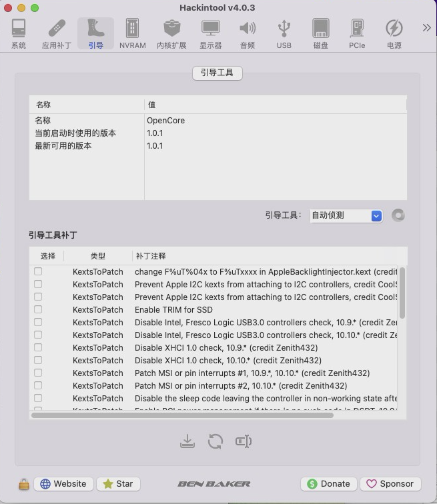Click the 类型 column header

click(98, 256)
